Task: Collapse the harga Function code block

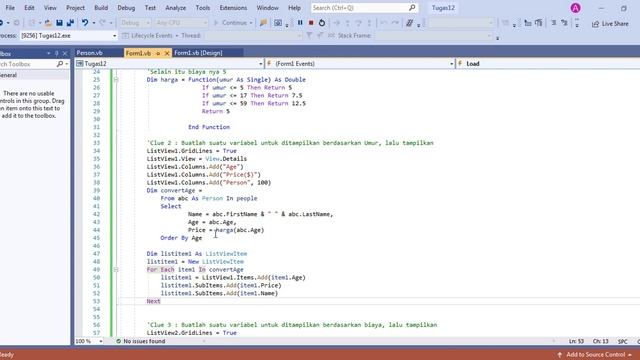Action: click(x=116, y=80)
